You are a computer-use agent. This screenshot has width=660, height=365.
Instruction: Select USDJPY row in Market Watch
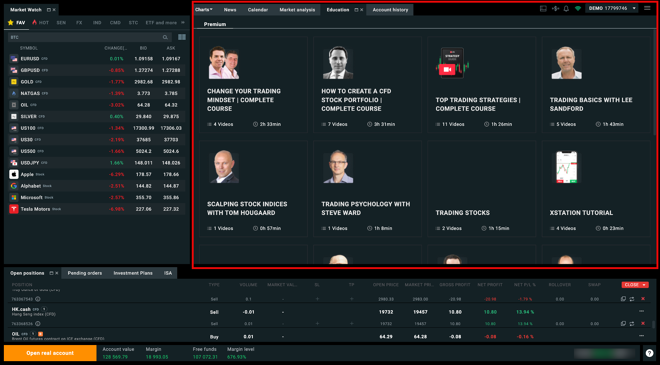(96, 163)
